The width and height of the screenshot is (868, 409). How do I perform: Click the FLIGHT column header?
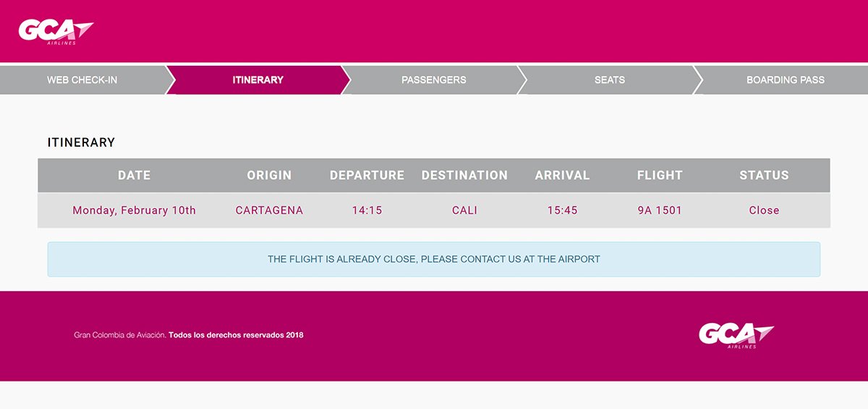point(660,175)
